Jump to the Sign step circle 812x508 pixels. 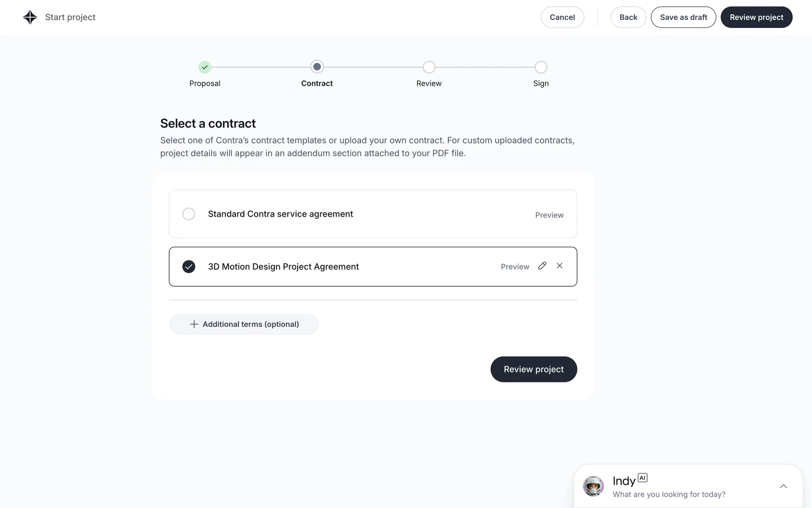coord(541,67)
